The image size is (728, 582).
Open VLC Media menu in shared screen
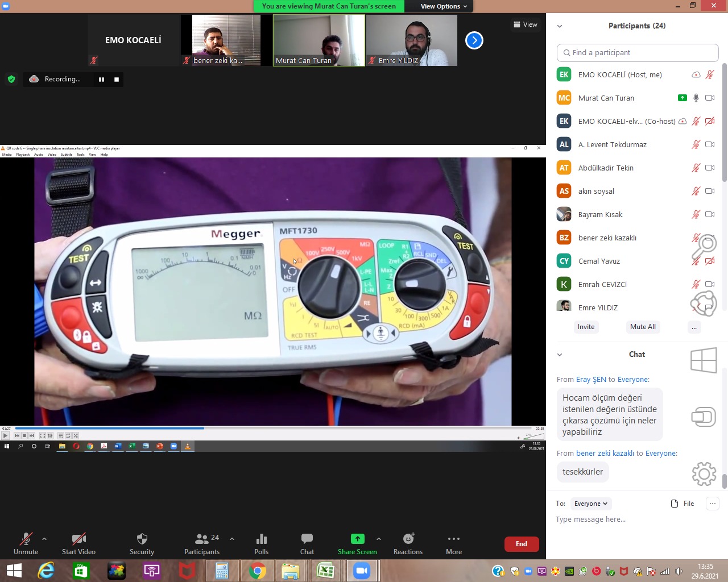pos(7,155)
